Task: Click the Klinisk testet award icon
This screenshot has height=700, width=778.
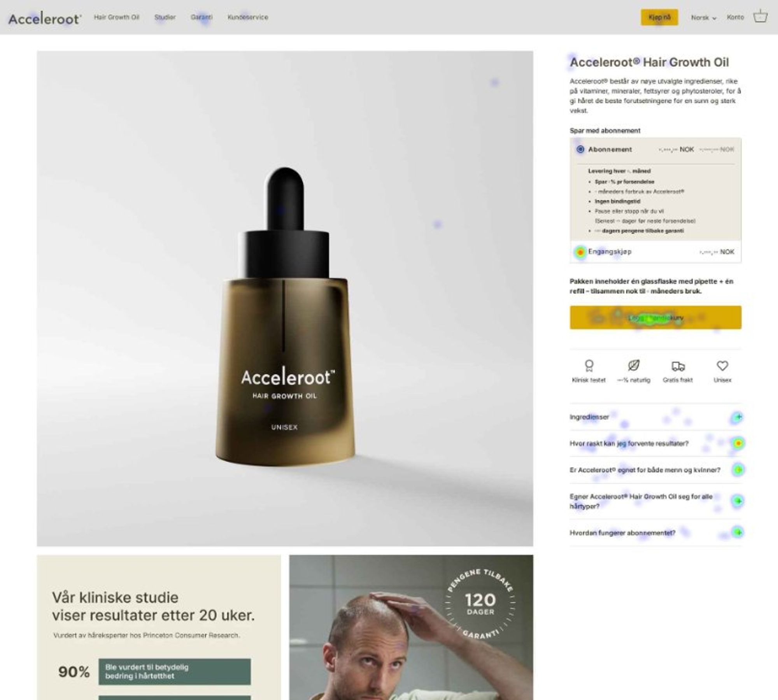Action: click(589, 366)
